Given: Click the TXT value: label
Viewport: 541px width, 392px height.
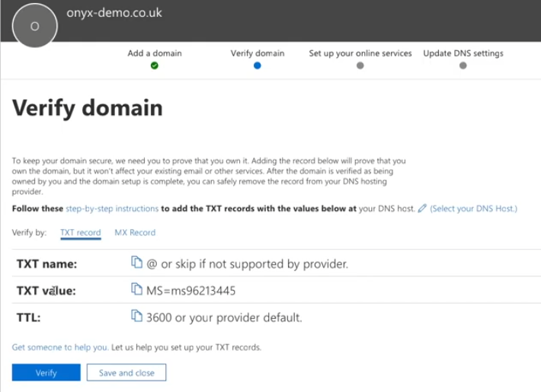Looking at the screenshot, I should 46,291.
